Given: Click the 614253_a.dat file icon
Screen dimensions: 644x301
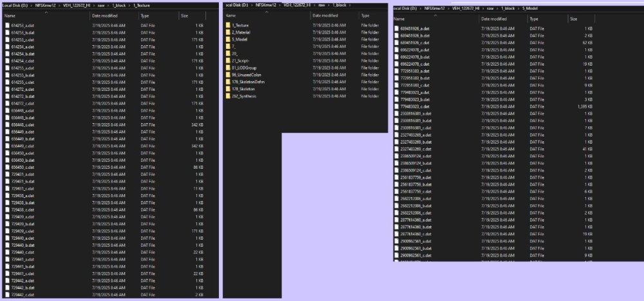Looking at the screenshot, I should click(x=8, y=24).
